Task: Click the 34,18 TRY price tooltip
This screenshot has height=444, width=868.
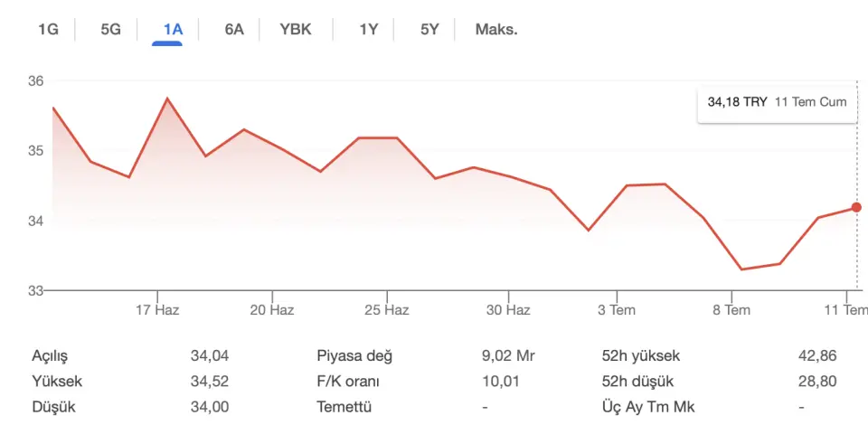Action: click(778, 102)
